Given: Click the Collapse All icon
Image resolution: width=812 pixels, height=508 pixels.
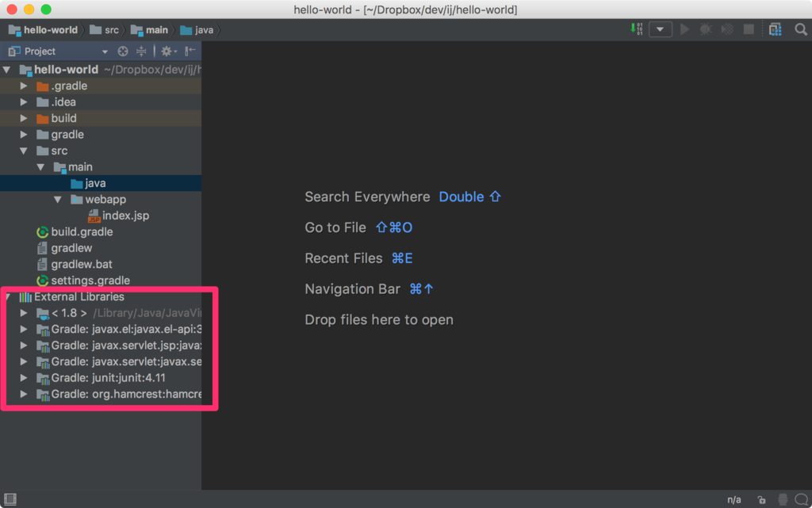Looking at the screenshot, I should pos(141,52).
